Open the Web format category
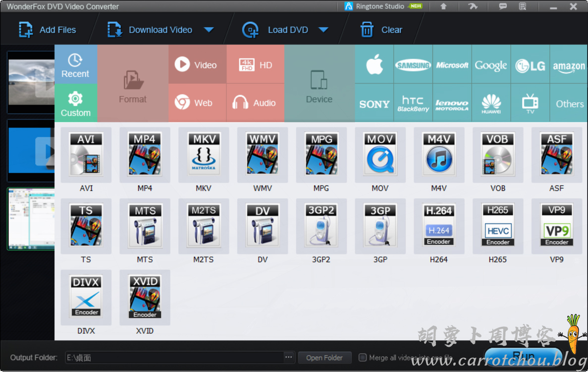588x372 pixels. 198,103
